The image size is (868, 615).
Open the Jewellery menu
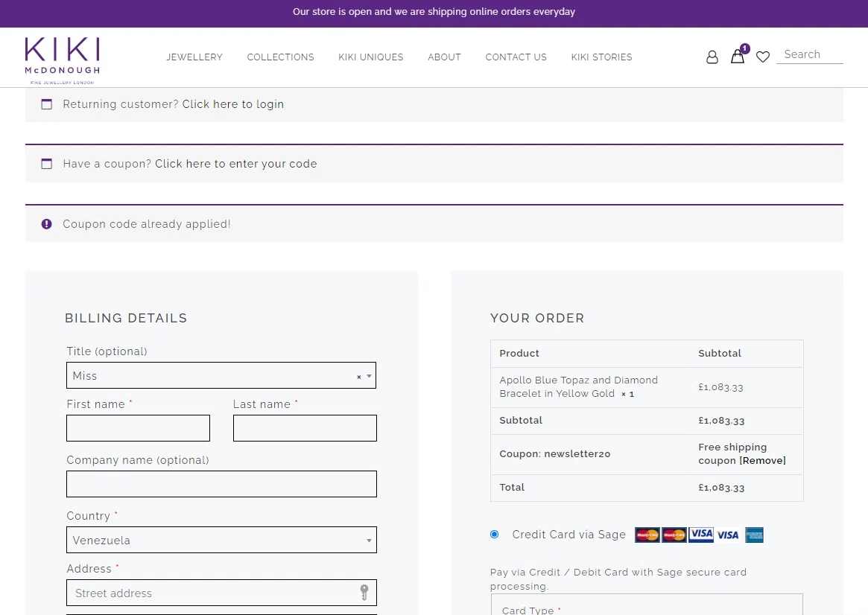tap(194, 57)
